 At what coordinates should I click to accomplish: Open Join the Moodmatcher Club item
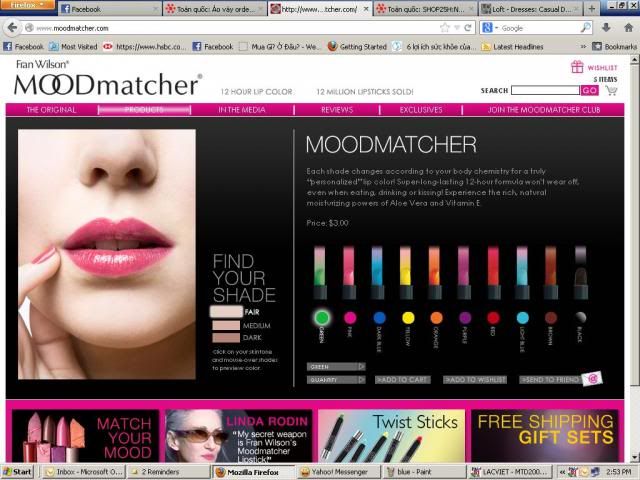pyautogui.click(x=544, y=109)
